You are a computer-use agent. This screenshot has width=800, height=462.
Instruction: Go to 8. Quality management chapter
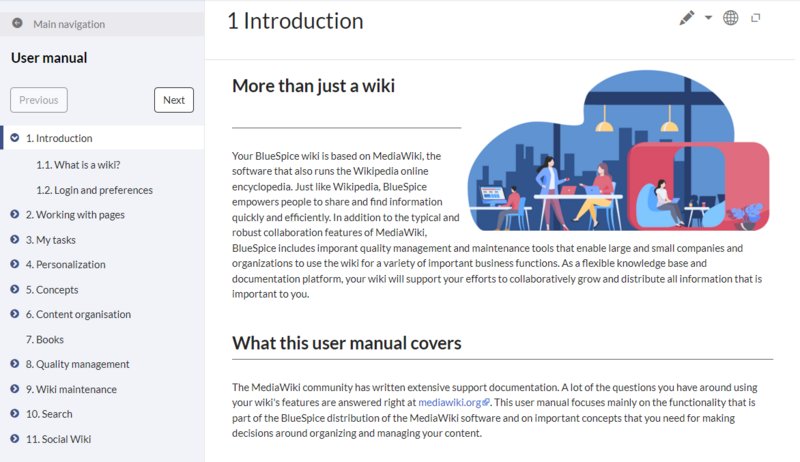(x=77, y=364)
